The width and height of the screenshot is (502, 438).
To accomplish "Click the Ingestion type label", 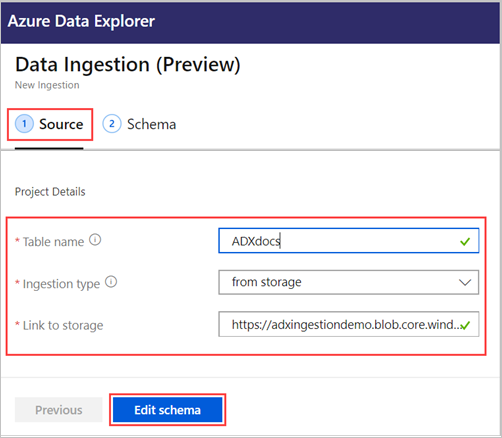I will 61,284.
